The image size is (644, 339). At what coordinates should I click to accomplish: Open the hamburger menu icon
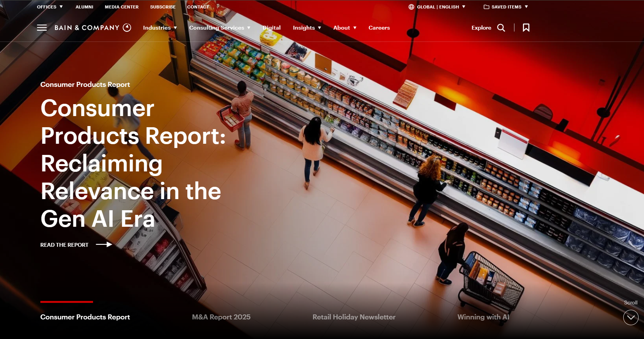coord(42,28)
